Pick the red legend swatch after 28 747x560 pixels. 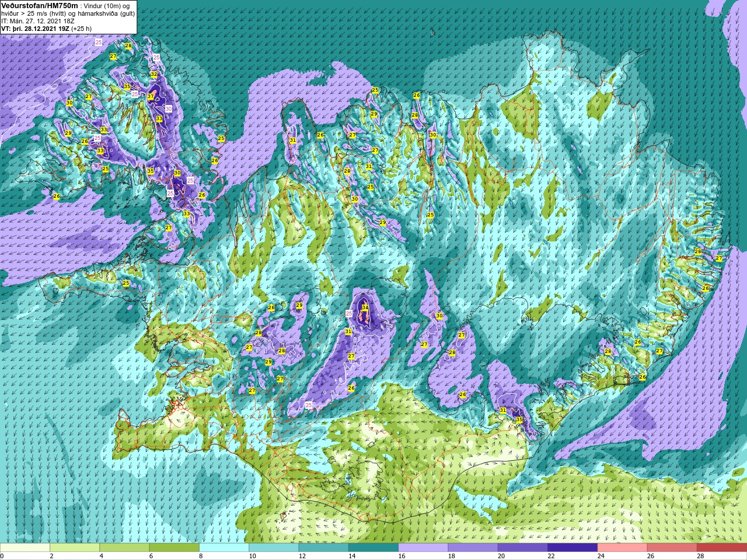[722, 548]
